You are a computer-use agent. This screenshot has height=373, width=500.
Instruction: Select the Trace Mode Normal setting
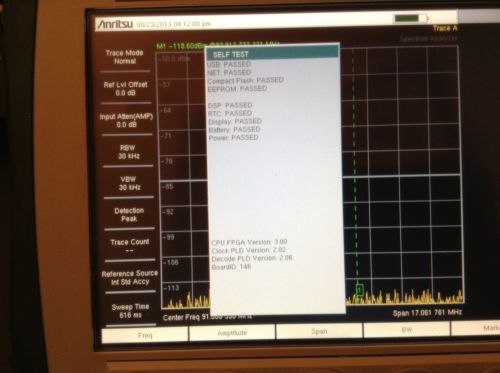click(125, 57)
